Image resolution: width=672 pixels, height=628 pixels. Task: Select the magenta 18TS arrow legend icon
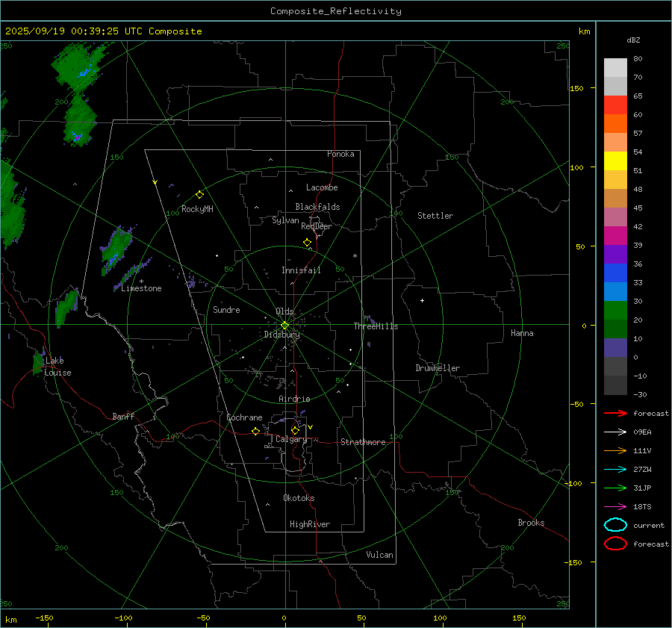[x=615, y=506]
